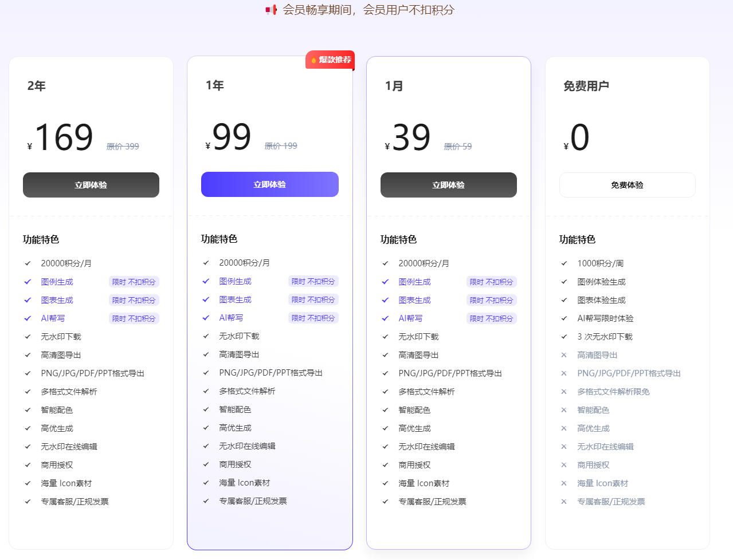Click blue checkmark beside AI帮写 in 2年 plan
The width and height of the screenshot is (733, 560).
28,318
